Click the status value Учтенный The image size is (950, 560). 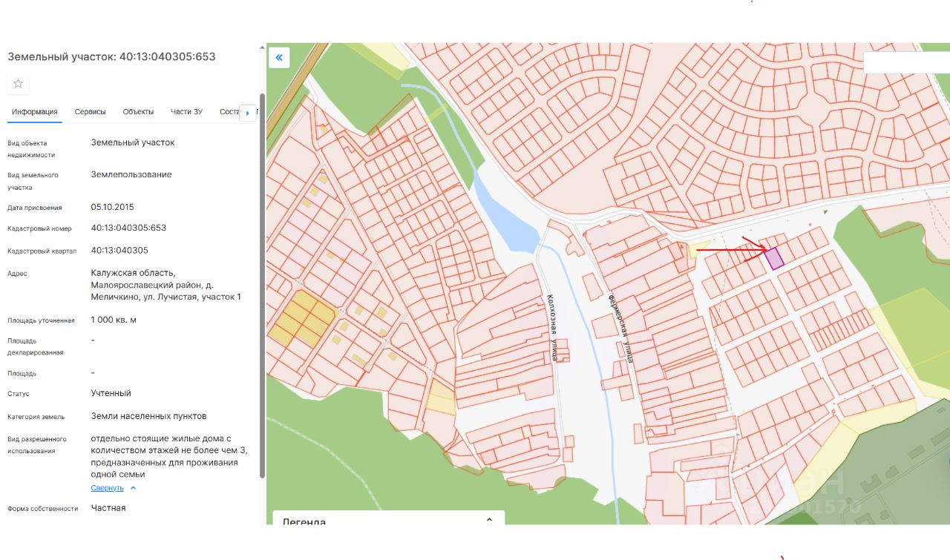pyautogui.click(x=111, y=393)
